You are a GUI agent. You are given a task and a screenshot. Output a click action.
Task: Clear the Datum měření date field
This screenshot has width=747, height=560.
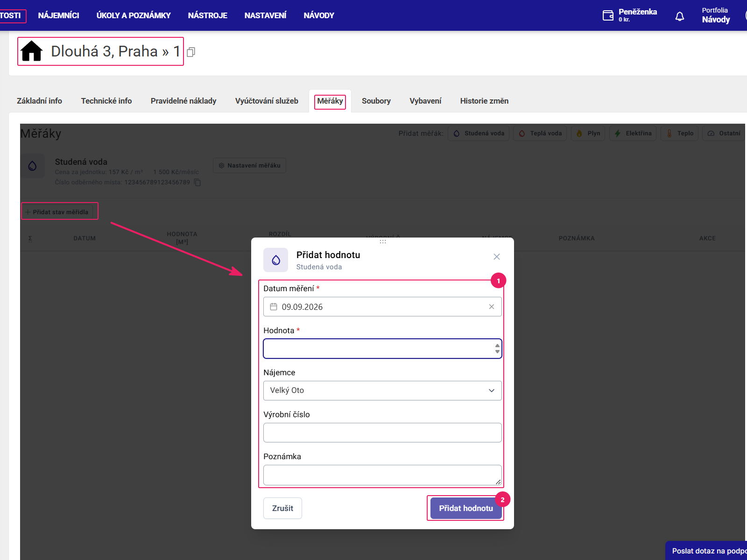[492, 307]
